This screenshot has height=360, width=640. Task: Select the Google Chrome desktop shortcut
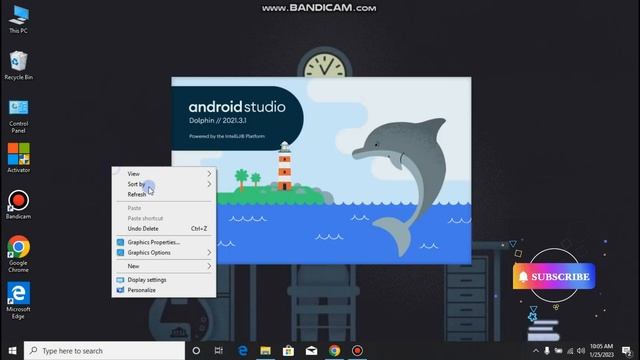coord(18,253)
